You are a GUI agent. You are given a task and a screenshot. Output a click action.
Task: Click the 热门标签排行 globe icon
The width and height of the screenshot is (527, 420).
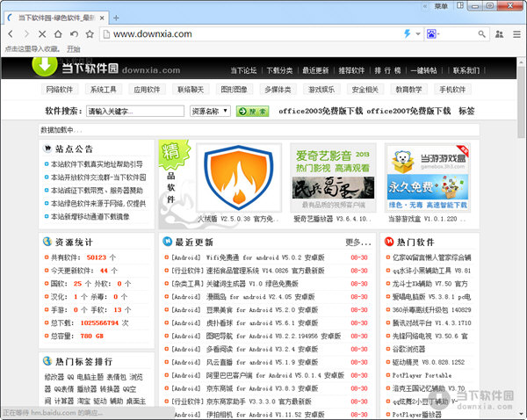[x=47, y=361]
